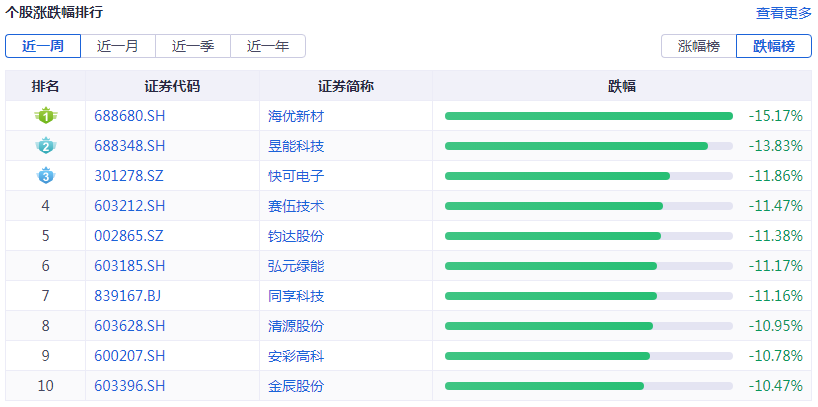Viewport: 818px width, 407px height.
Task: Click the 金辰股份 stock name
Action: 296,386
